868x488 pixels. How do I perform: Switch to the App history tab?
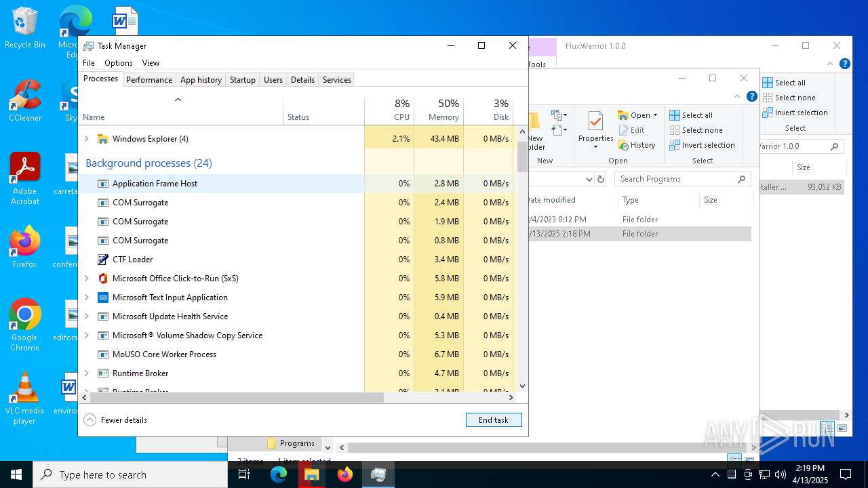point(201,80)
